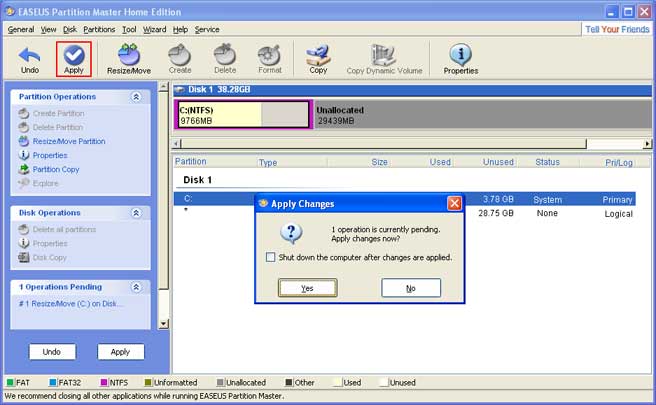
Task: Click the bottom-left Undo button
Action: 52,352
